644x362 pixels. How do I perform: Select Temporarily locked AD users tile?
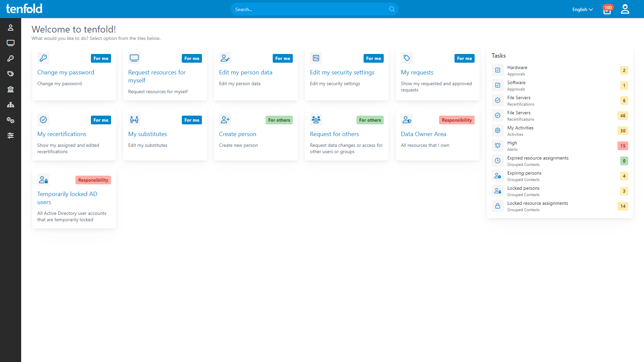pyautogui.click(x=74, y=201)
